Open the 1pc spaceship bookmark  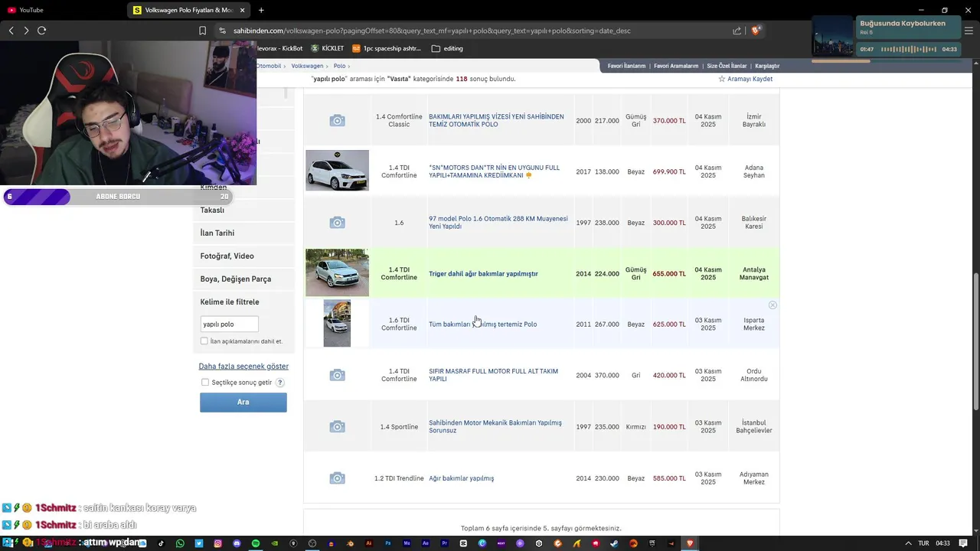[387, 48]
